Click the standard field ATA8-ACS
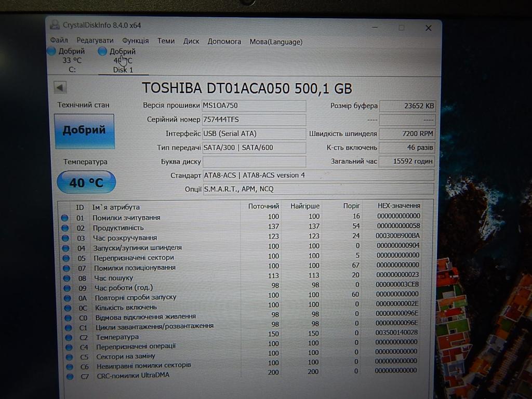 [318, 176]
